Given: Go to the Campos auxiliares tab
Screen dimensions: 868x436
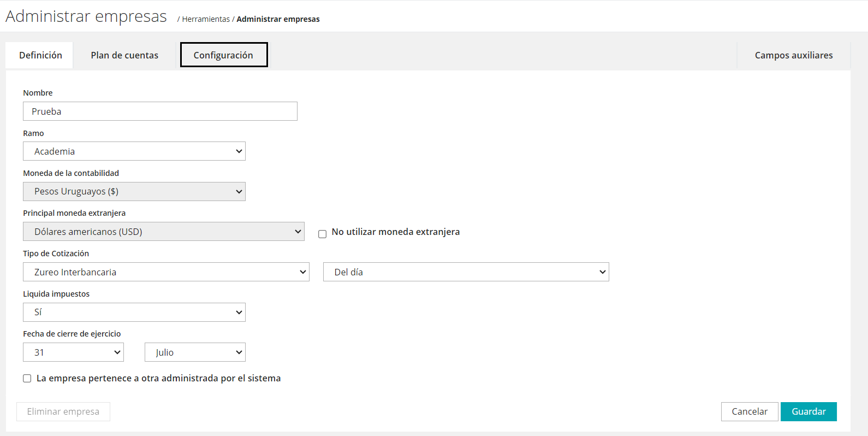Looking at the screenshot, I should pos(793,55).
